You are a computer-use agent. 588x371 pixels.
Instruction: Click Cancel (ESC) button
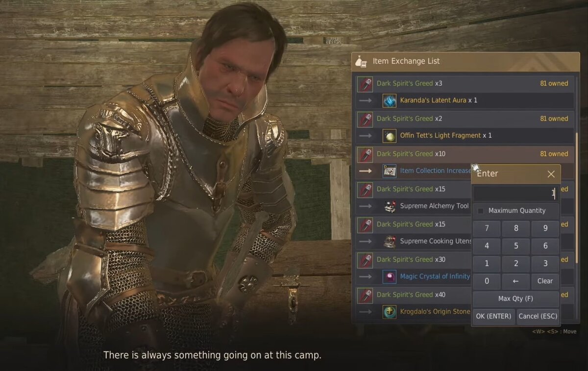tap(538, 317)
